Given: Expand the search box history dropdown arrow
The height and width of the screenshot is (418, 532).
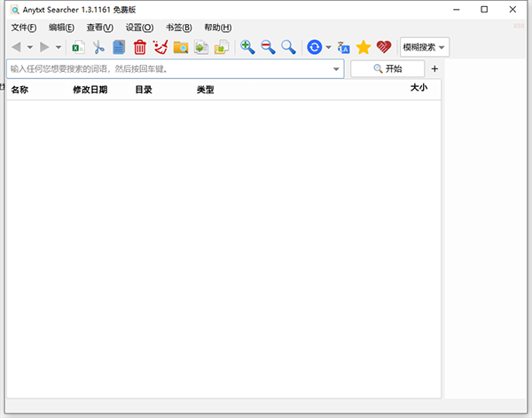Looking at the screenshot, I should [336, 69].
